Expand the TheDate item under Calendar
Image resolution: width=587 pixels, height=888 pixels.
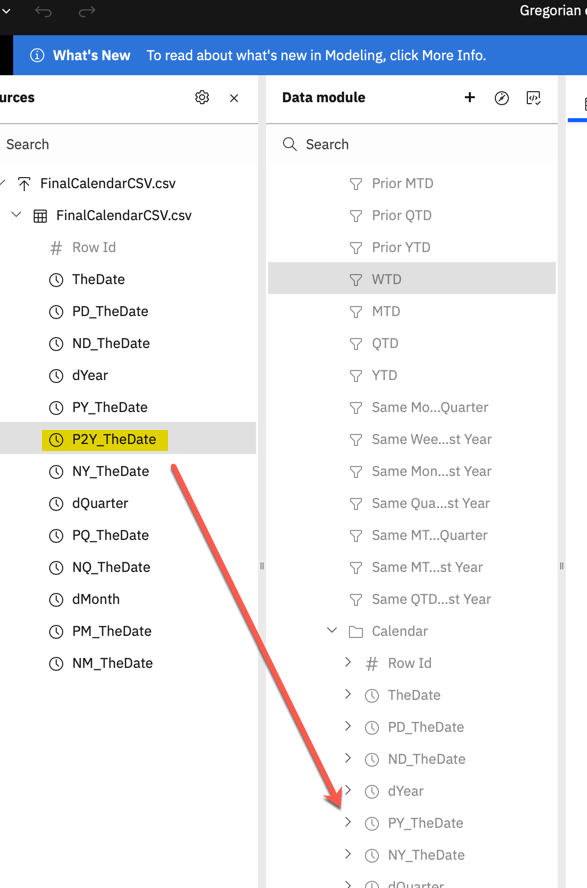348,694
